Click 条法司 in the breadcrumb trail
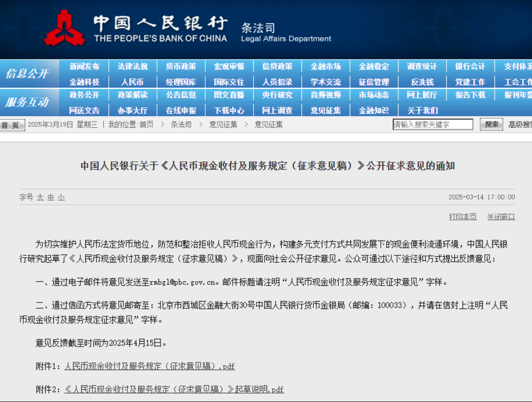This screenshot has width=532, height=402. click(181, 124)
